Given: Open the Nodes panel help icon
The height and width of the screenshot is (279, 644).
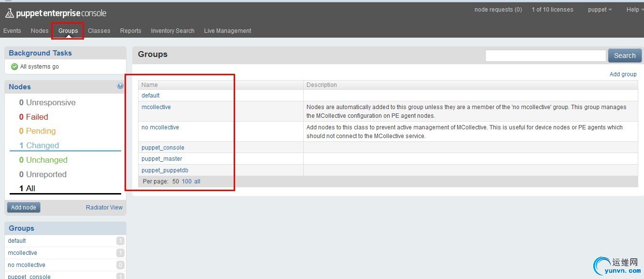Looking at the screenshot, I should [120, 86].
